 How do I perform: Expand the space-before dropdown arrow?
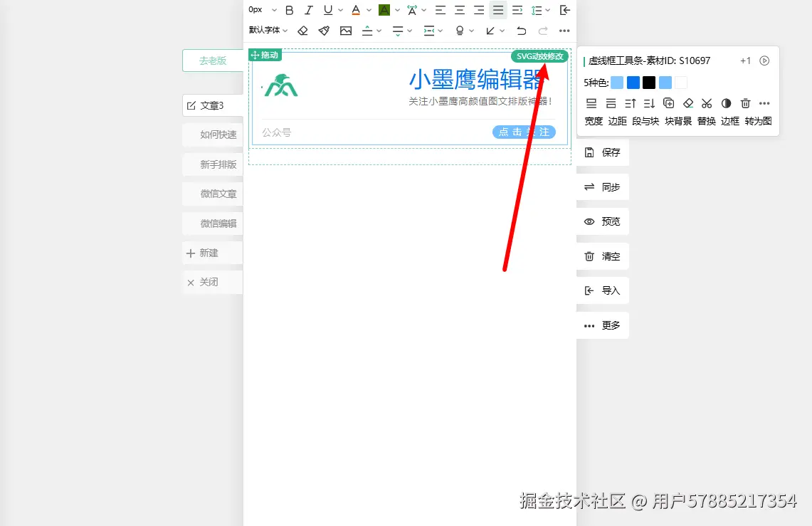(379, 31)
